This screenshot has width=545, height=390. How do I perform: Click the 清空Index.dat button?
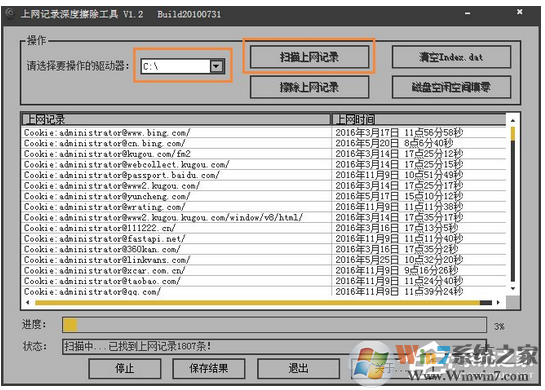(x=451, y=57)
